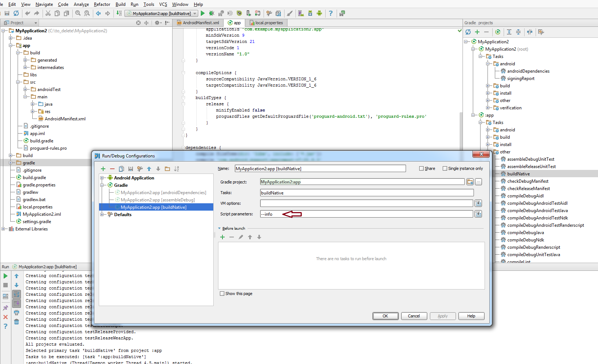Remove configuration with the dialog minus icon
The image size is (598, 364).
pyautogui.click(x=112, y=169)
